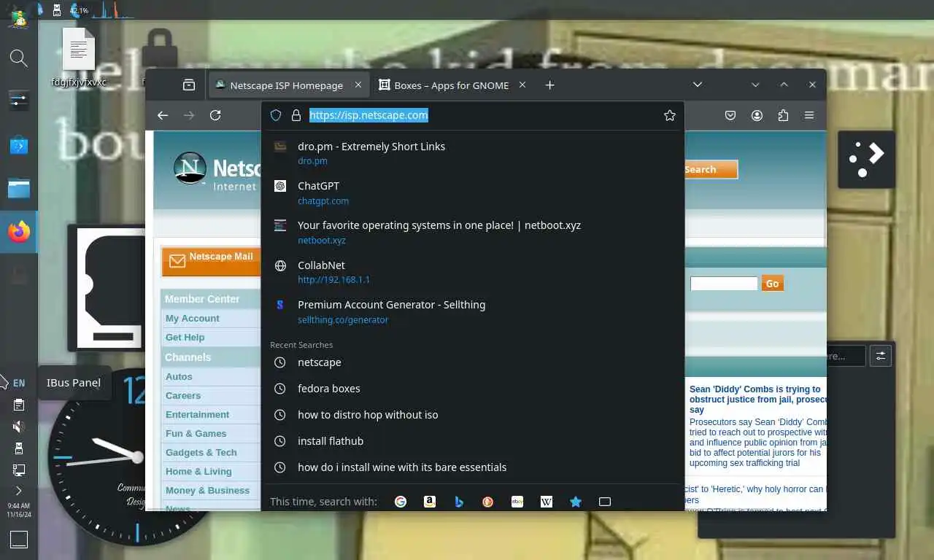Search open tabs using the tab icon

coord(605,502)
